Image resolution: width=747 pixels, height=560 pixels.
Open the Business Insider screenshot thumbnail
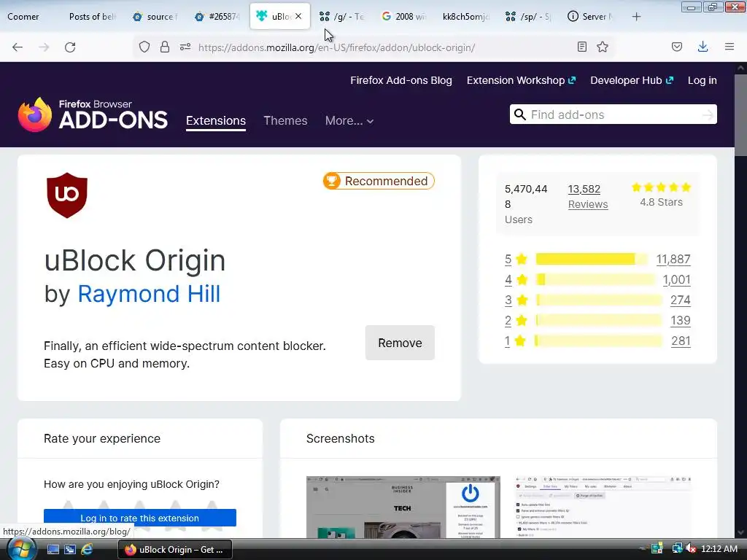403,507
